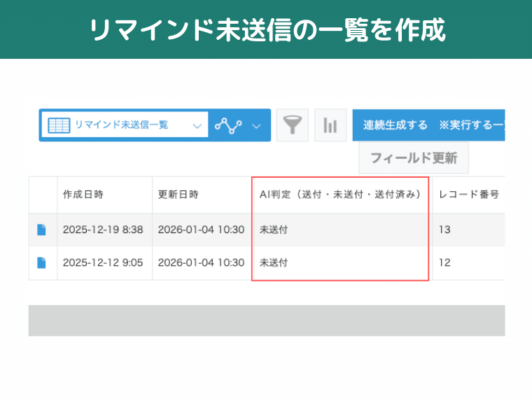Image resolution: width=532 pixels, height=399 pixels.
Task: Open the funnel filter icon
Action: [292, 125]
